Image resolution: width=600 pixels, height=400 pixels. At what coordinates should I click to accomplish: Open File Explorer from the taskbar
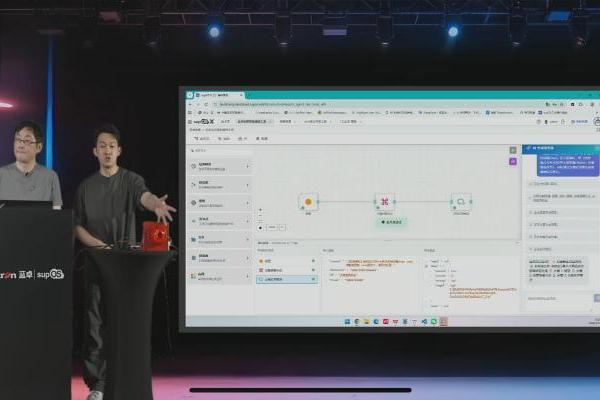366,322
